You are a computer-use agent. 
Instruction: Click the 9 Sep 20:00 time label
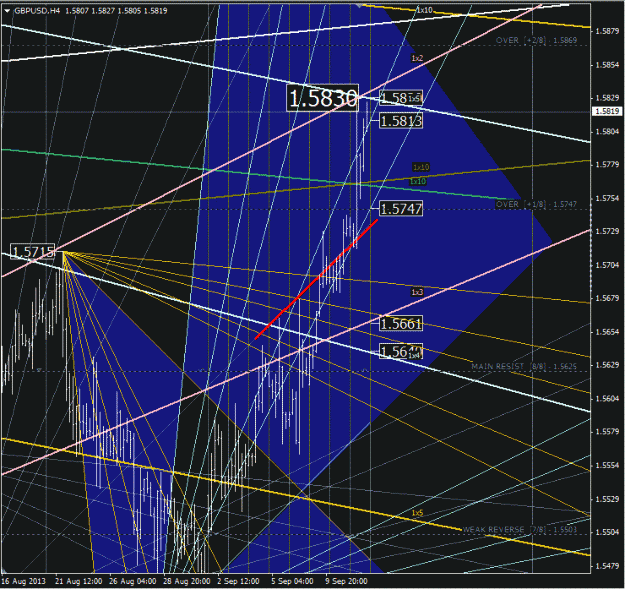click(x=346, y=581)
